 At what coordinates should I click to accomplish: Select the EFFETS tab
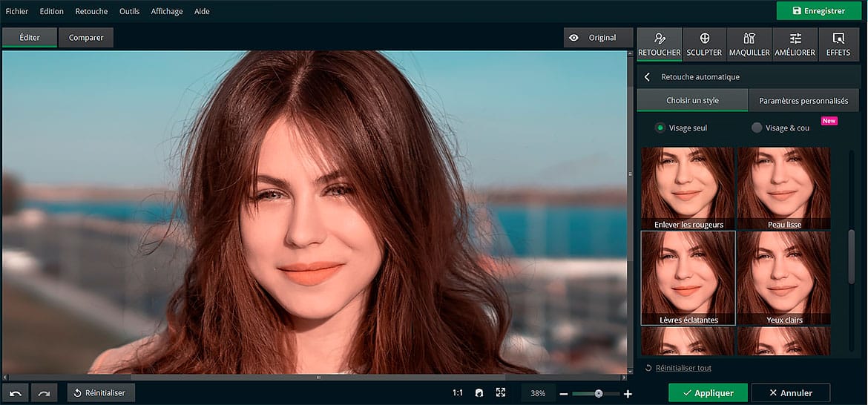coord(838,45)
